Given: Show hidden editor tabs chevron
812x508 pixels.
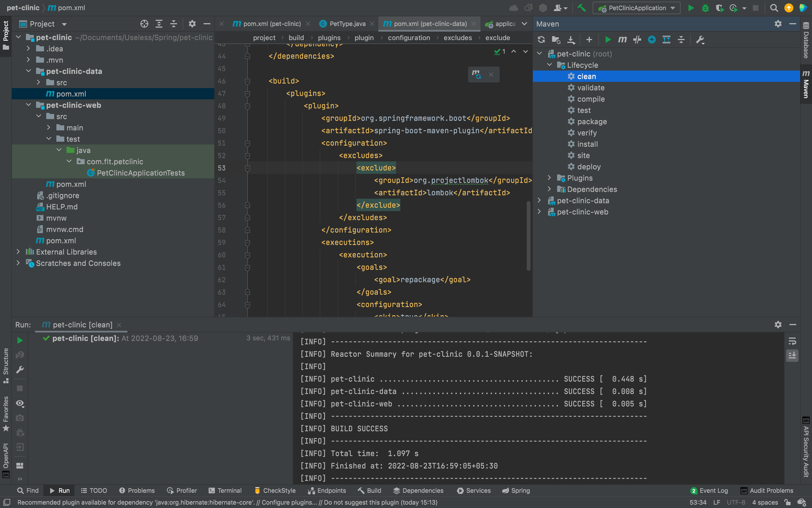Looking at the screenshot, I should click(524, 24).
